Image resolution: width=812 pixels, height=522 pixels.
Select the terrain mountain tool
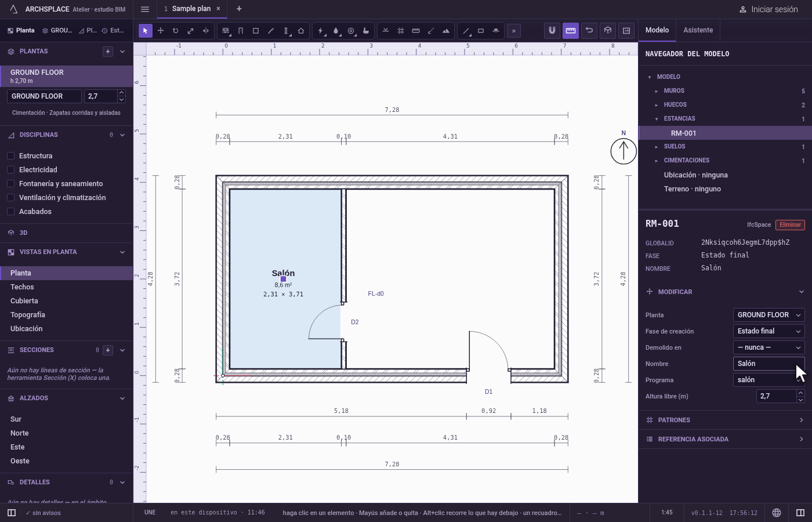446,31
